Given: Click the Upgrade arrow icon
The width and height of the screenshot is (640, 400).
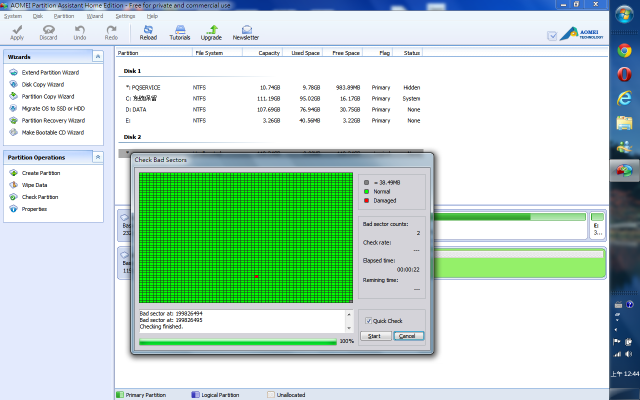Looking at the screenshot, I should 211,30.
